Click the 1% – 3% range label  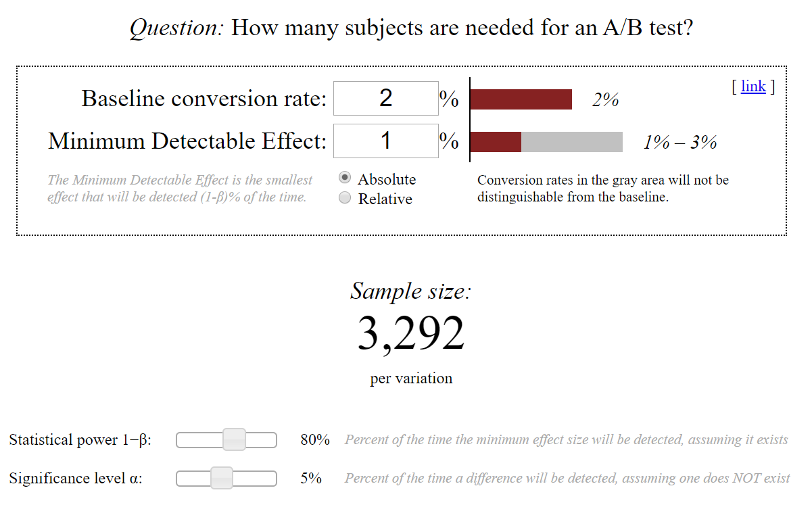point(680,142)
